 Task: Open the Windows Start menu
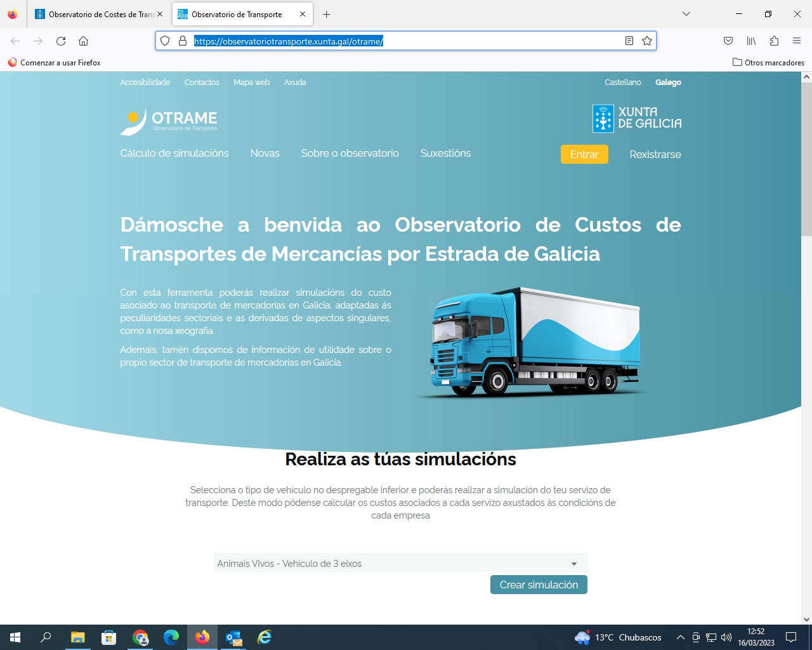coord(15,637)
